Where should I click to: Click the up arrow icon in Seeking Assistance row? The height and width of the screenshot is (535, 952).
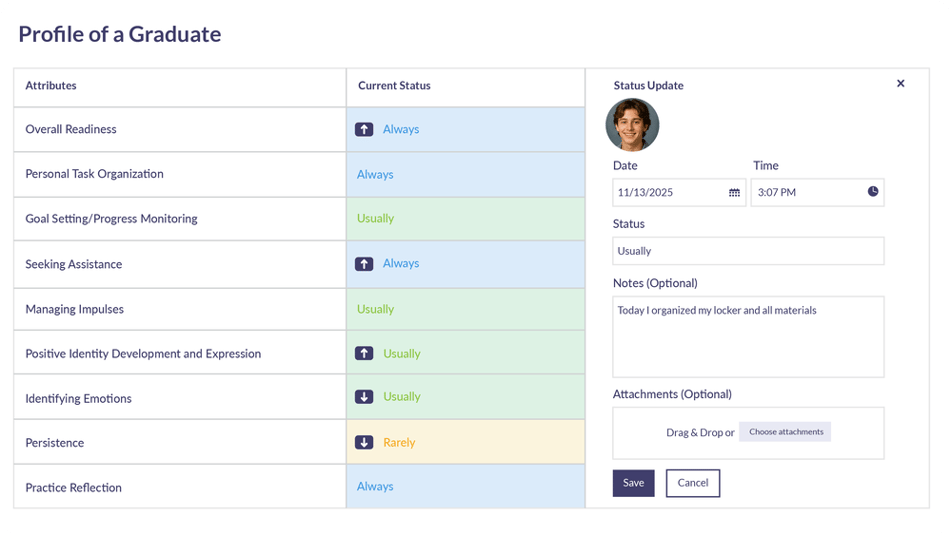point(364,264)
